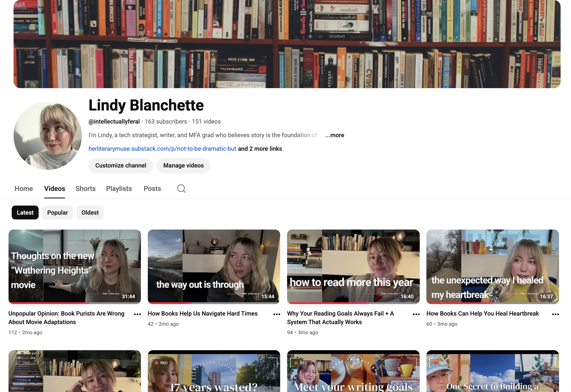Switch to the Shorts tab
This screenshot has width=571, height=392.
coord(85,189)
